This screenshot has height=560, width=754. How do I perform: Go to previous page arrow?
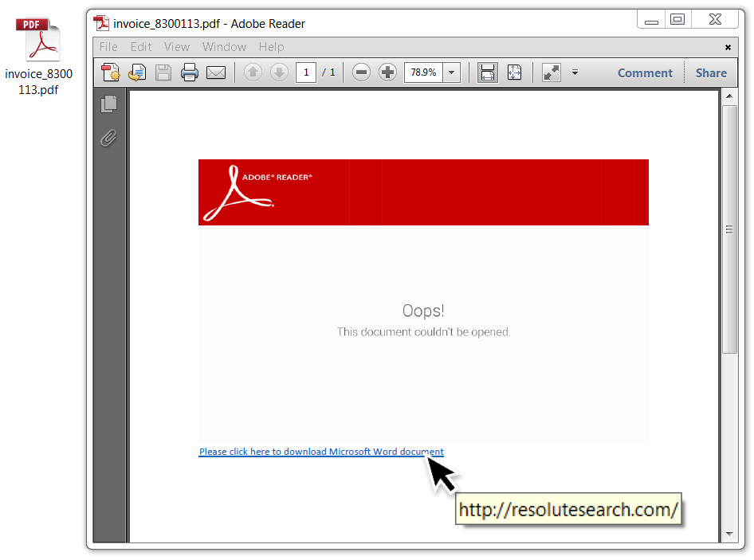(253, 72)
